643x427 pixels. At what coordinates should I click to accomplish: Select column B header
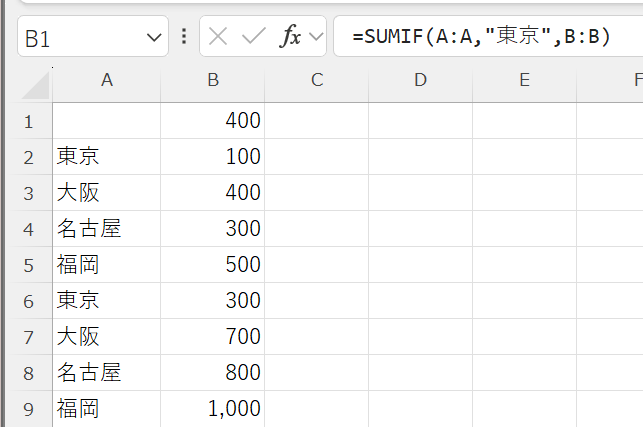tap(212, 80)
